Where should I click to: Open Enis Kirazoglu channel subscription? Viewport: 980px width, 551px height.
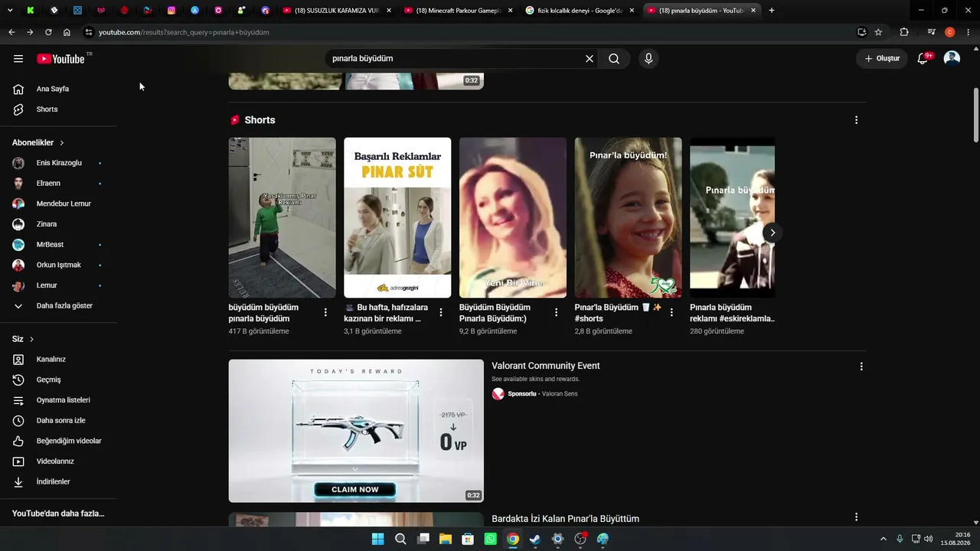click(x=58, y=163)
